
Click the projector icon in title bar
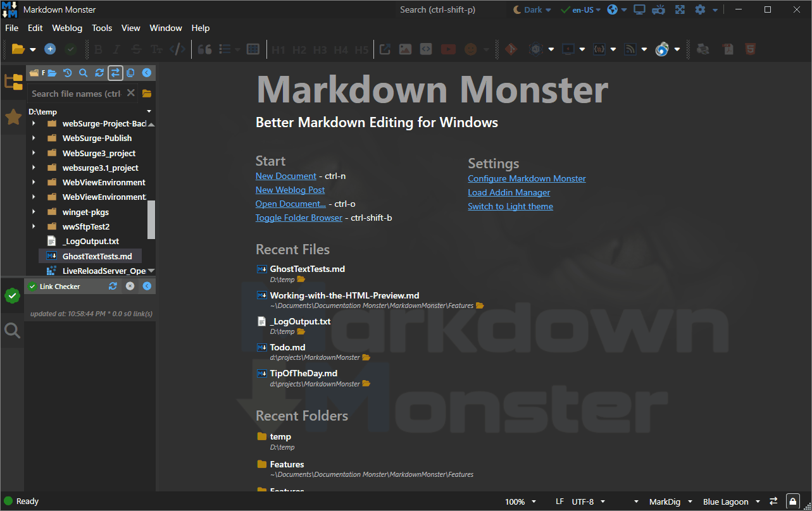659,9
